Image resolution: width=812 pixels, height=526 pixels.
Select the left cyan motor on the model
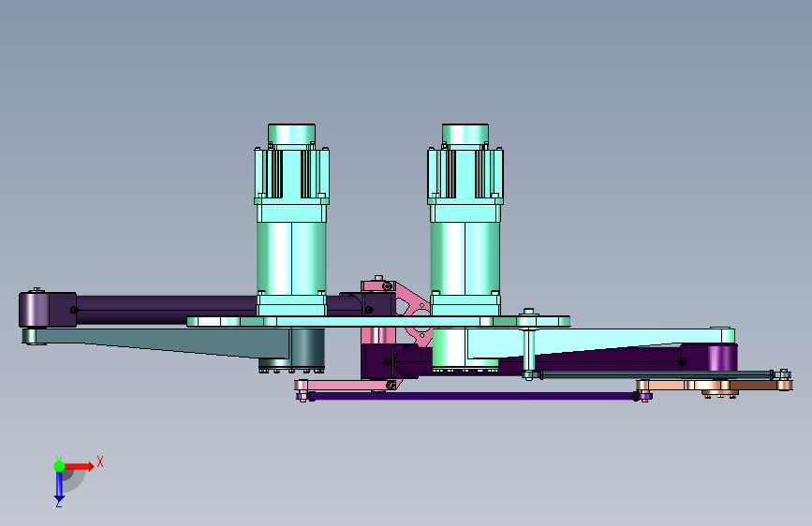291,220
